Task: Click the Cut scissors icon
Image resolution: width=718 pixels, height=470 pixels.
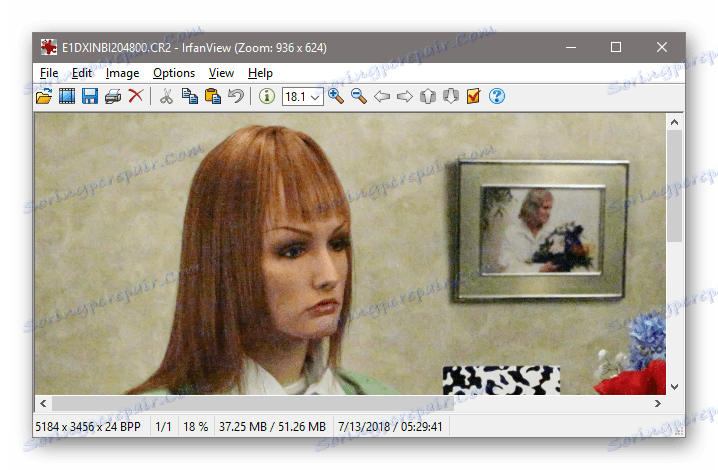Action: point(167,96)
